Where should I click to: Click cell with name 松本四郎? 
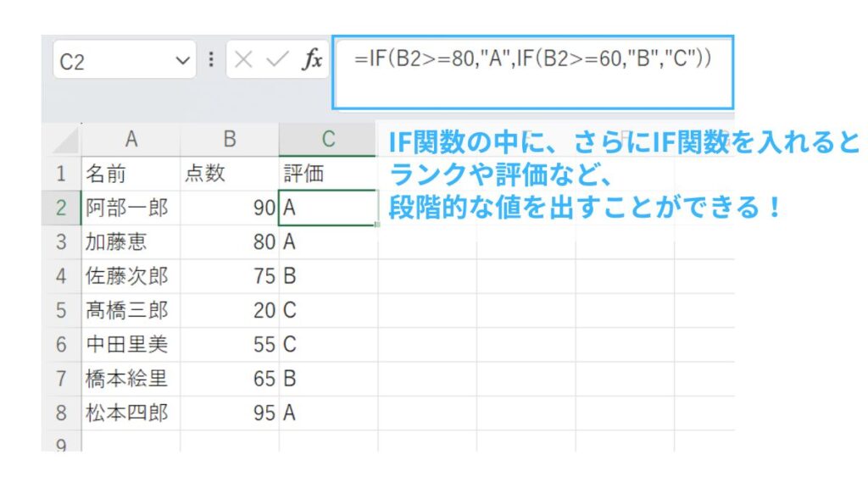(131, 413)
